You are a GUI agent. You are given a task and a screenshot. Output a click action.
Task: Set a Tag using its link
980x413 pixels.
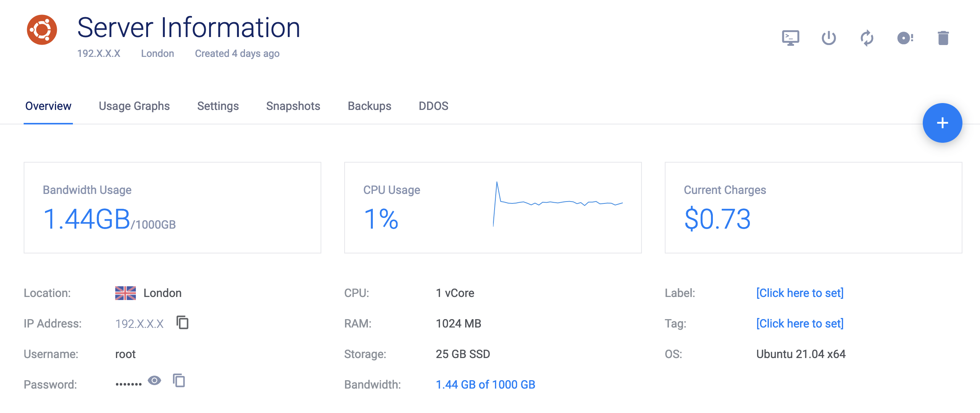(x=799, y=323)
